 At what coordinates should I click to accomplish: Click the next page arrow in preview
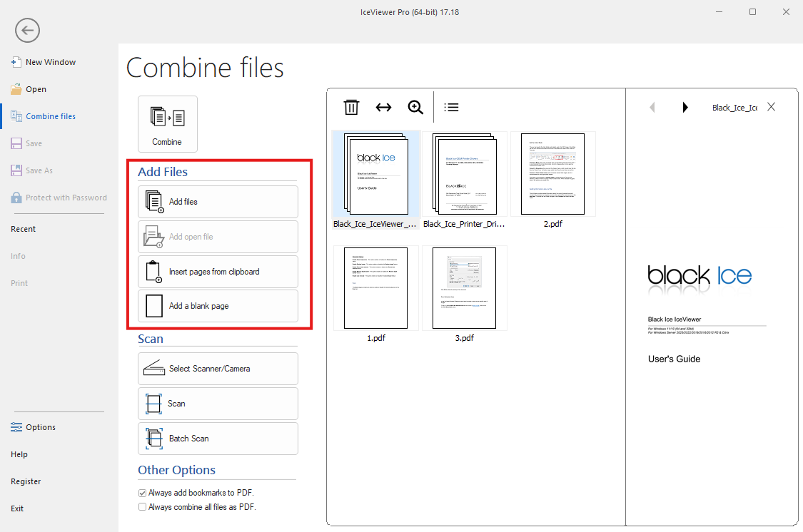pyautogui.click(x=685, y=108)
